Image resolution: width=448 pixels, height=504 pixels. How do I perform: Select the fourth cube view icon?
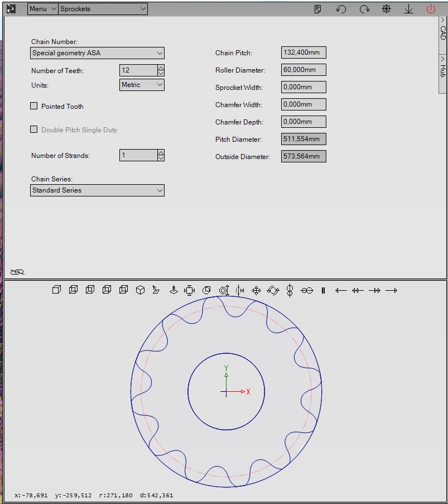pyautogui.click(x=107, y=290)
